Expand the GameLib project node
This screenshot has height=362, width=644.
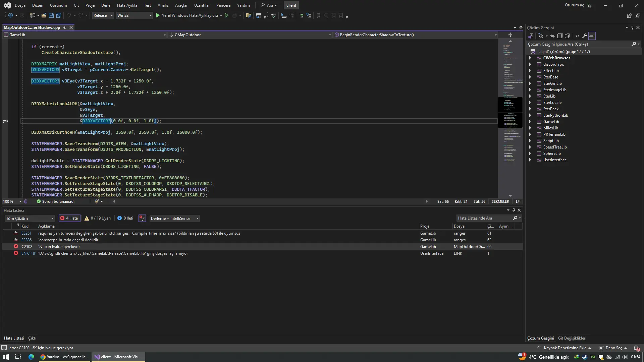[530, 122]
